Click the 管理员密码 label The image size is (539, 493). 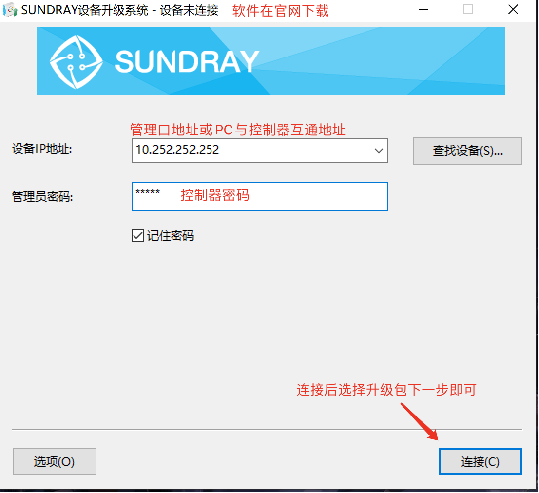click(42, 197)
